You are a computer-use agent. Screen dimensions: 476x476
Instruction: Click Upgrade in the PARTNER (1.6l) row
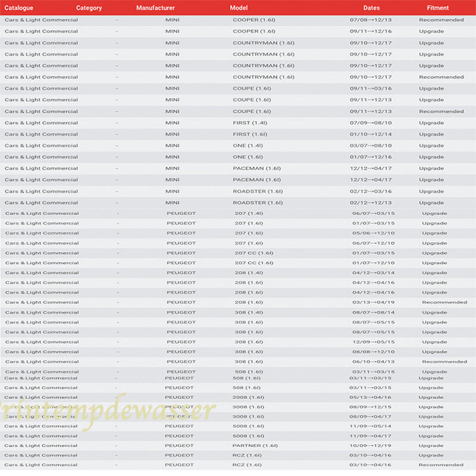[431, 446]
